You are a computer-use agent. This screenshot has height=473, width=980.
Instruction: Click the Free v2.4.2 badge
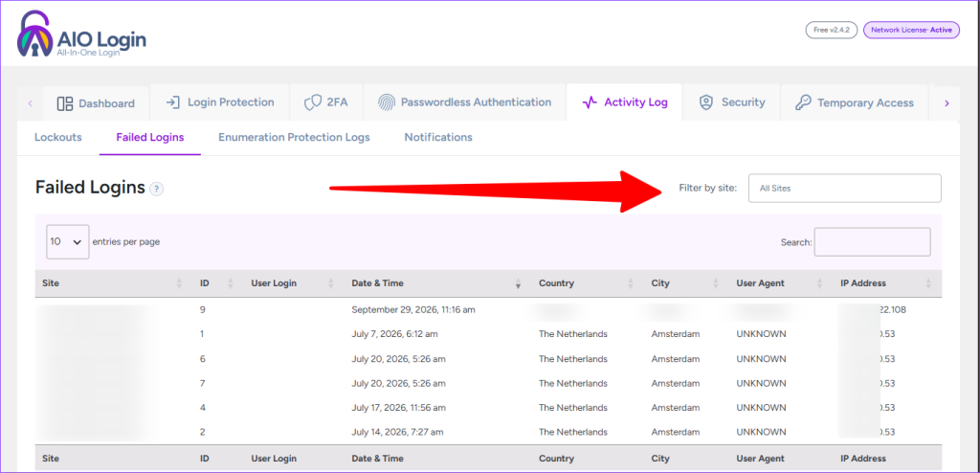click(x=832, y=30)
